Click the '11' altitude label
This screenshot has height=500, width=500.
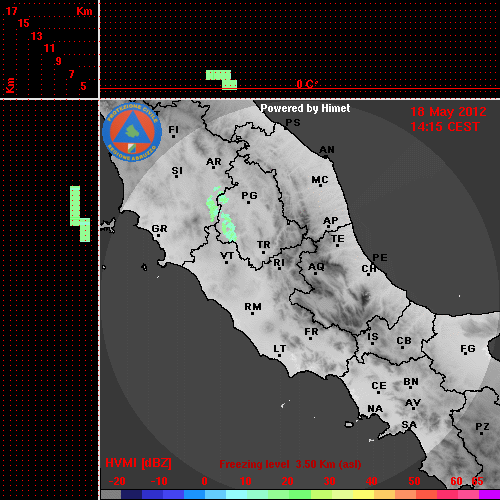[x=49, y=48]
